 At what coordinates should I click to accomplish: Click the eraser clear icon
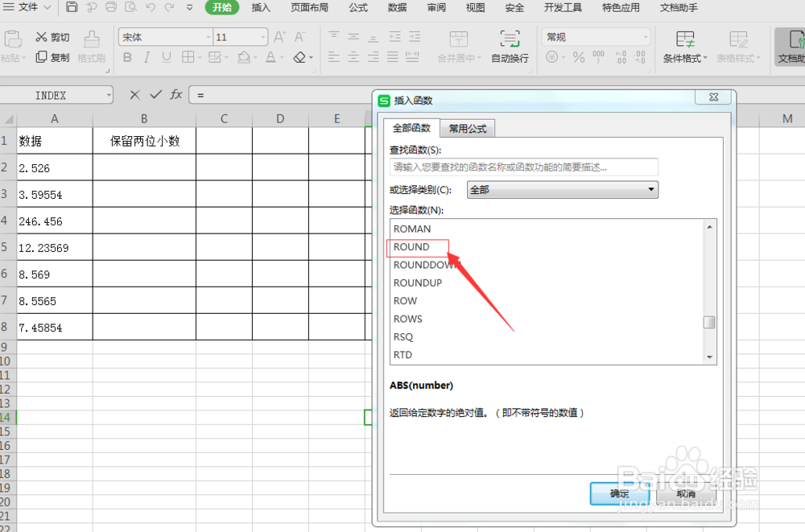click(299, 57)
